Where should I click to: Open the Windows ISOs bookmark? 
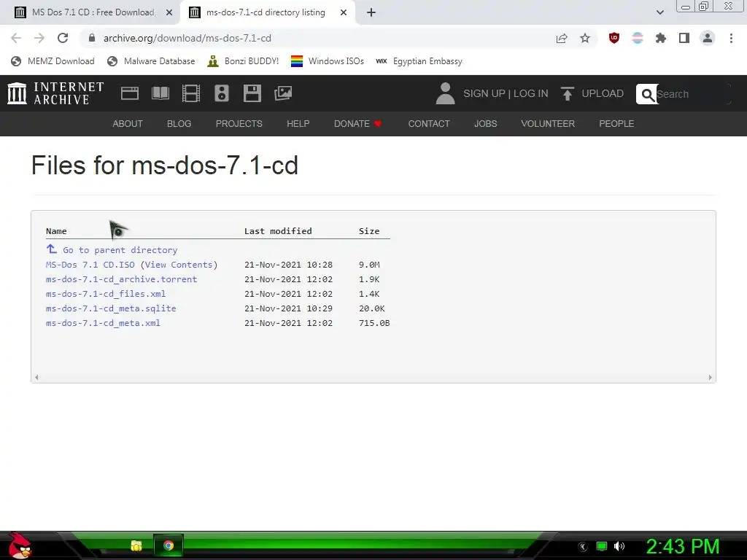click(328, 61)
